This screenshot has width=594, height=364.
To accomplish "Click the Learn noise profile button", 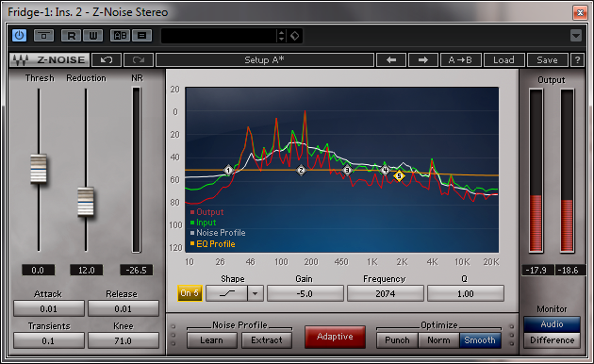I will coord(212,340).
